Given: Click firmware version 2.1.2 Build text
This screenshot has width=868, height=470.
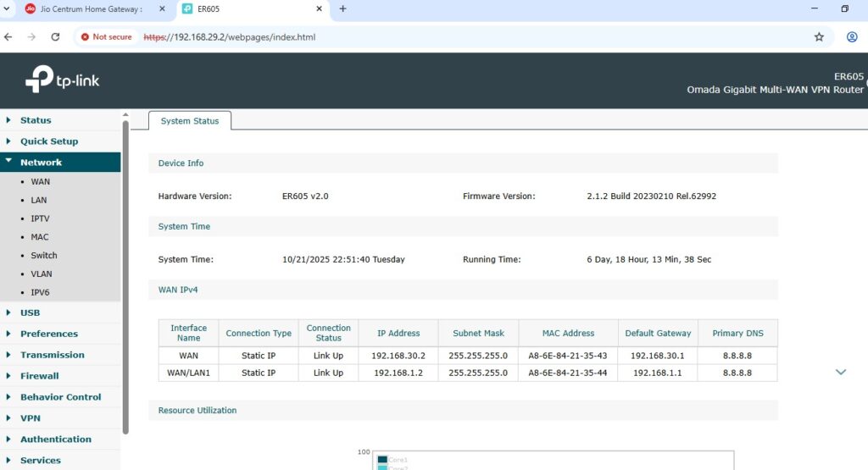Looking at the screenshot, I should click(x=652, y=196).
